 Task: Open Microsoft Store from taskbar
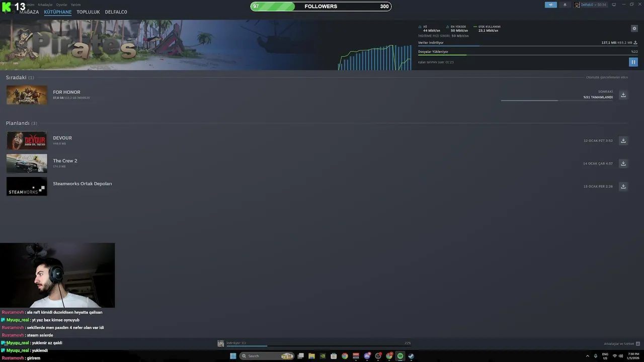click(334, 356)
